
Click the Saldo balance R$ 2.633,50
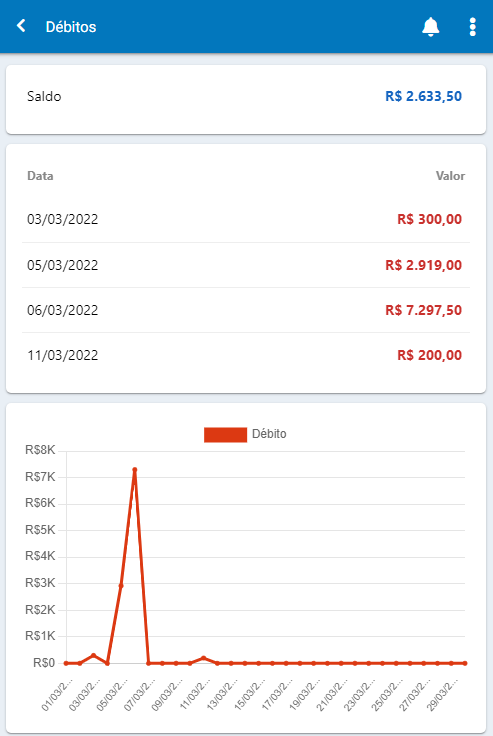(x=424, y=96)
